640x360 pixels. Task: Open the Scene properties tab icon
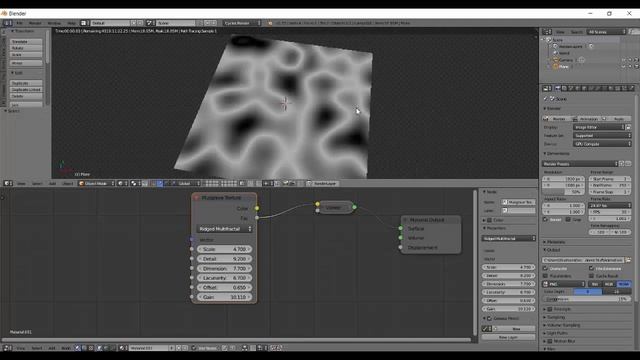click(571, 88)
